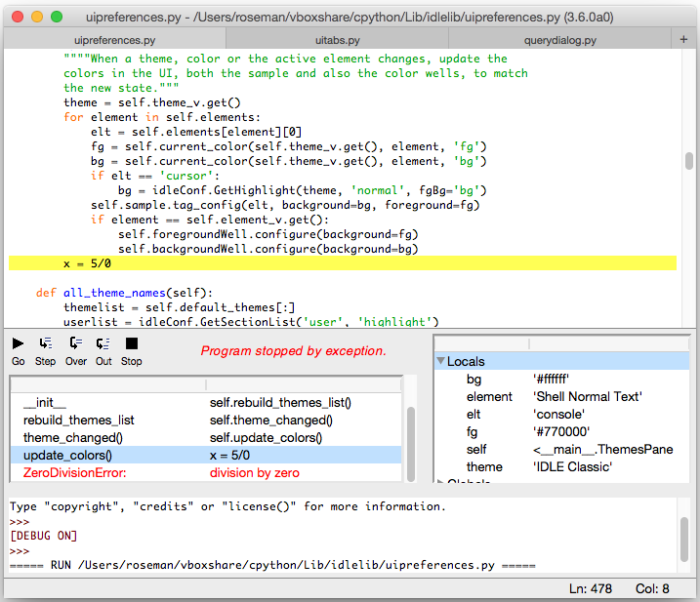The width and height of the screenshot is (700, 602).
Task: Select the fg local variable row
Action: click(x=562, y=431)
